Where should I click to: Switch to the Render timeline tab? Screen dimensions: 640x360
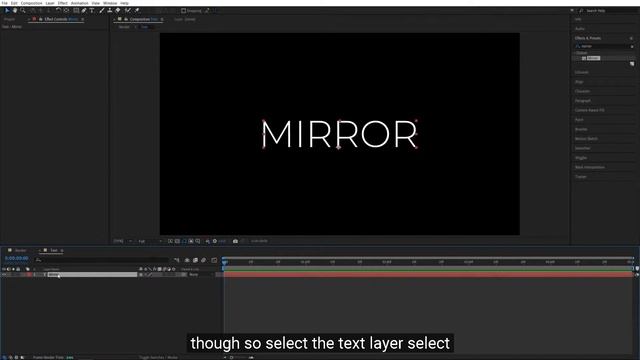coord(20,250)
